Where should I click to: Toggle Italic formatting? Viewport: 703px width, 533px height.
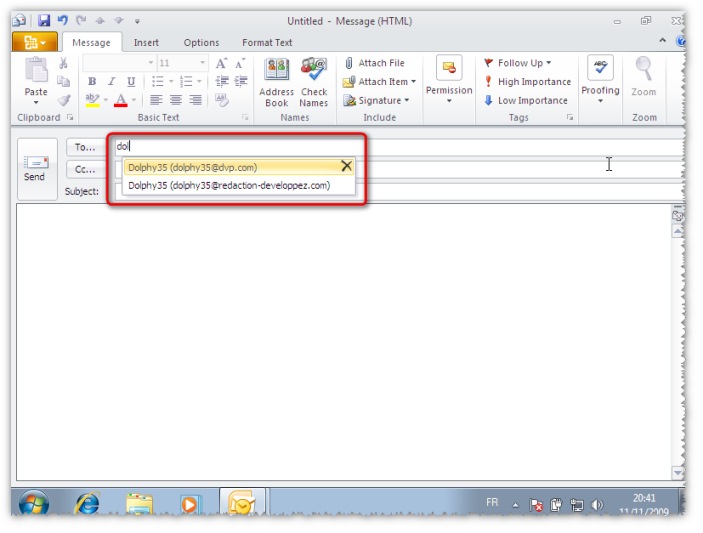pos(111,82)
